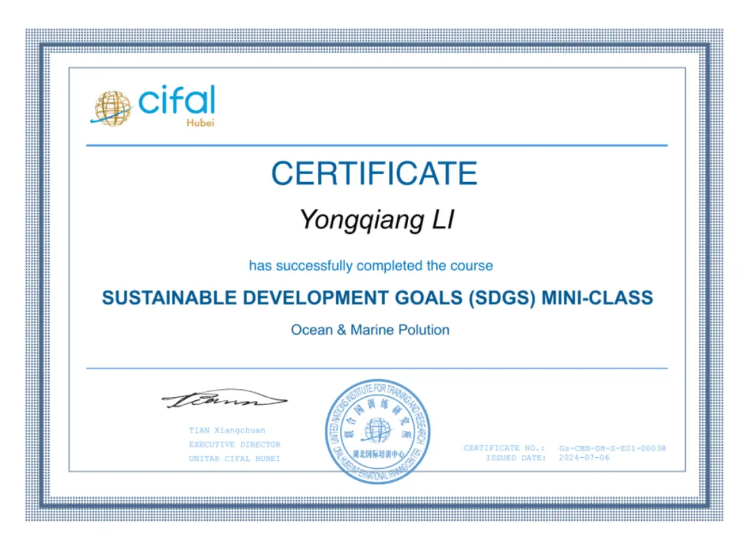Select certificate number Gs-CHN-DH-S-E01-00038

(x=612, y=448)
